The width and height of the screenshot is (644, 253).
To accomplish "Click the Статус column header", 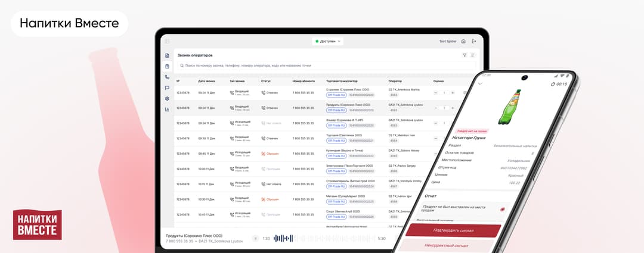I will [x=266, y=81].
